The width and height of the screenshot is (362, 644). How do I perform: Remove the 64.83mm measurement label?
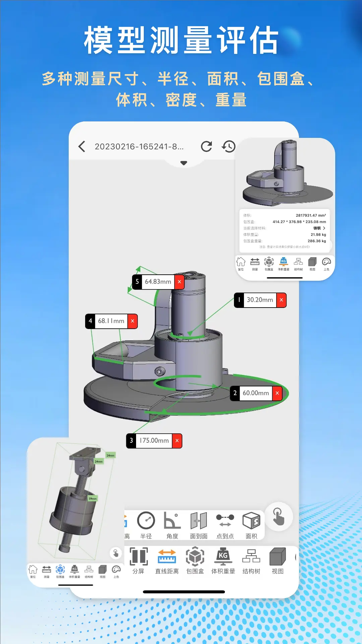179,282
